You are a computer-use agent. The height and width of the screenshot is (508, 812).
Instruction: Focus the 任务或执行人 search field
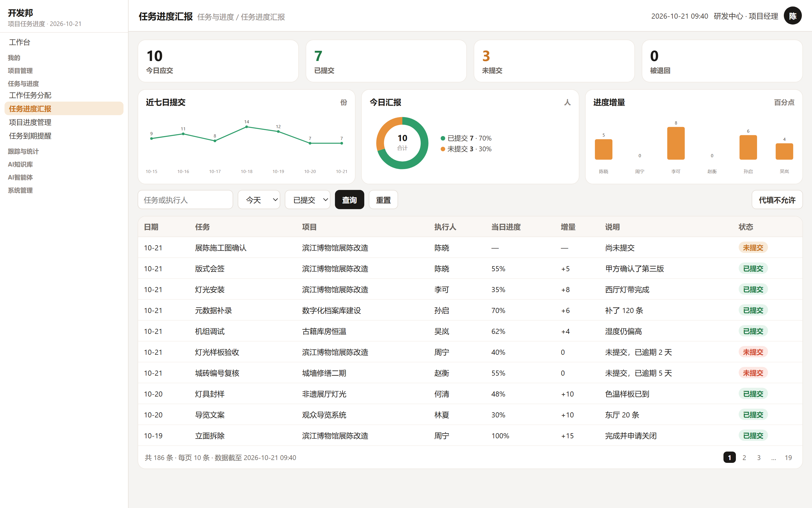185,200
